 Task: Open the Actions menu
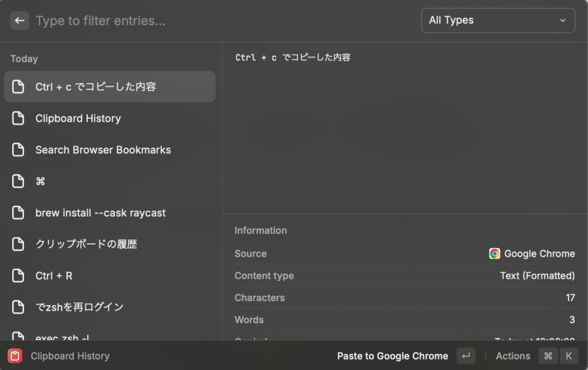pos(513,356)
